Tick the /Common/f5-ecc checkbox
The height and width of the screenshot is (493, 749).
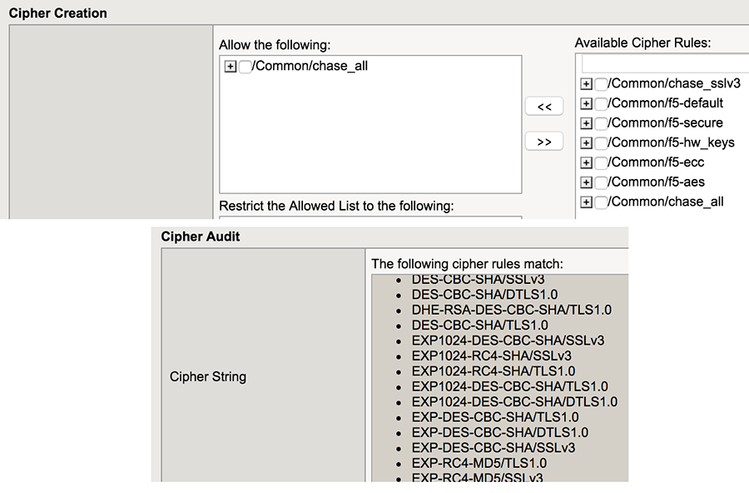[601, 162]
